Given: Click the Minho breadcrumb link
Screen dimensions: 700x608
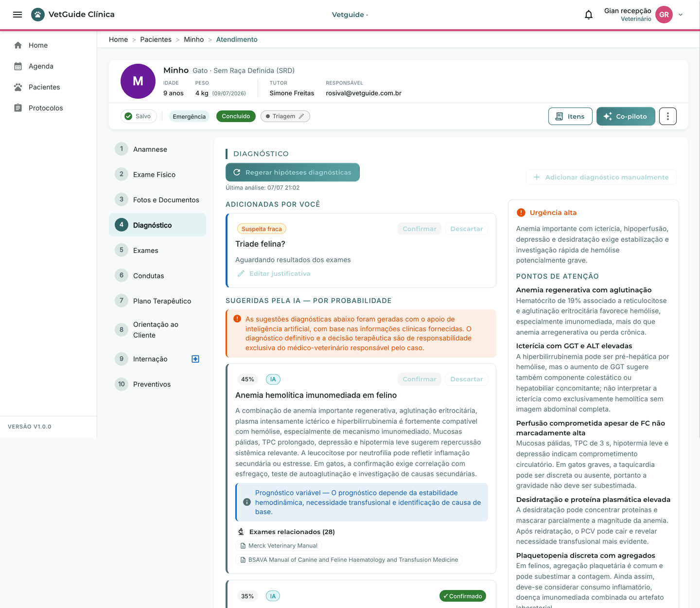Looking at the screenshot, I should click(193, 39).
